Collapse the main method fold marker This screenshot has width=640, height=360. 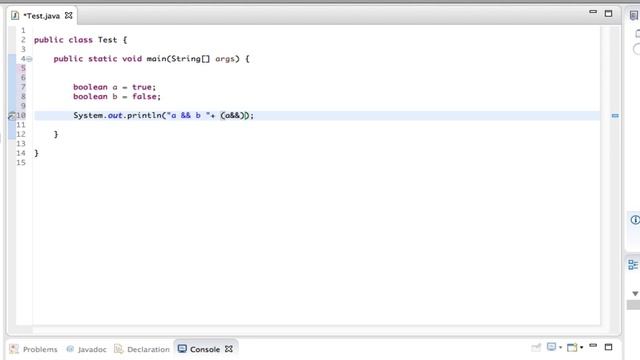(x=29, y=59)
